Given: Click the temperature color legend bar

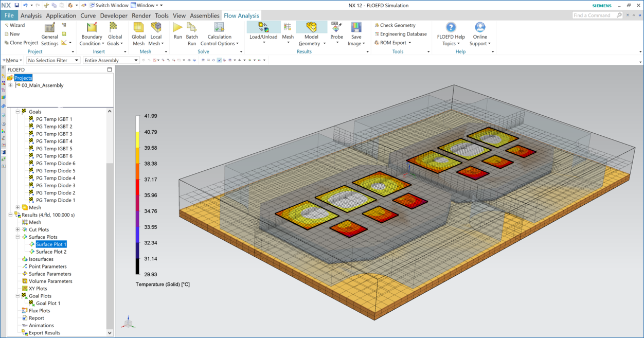Looking at the screenshot, I should pyautogui.click(x=138, y=195).
